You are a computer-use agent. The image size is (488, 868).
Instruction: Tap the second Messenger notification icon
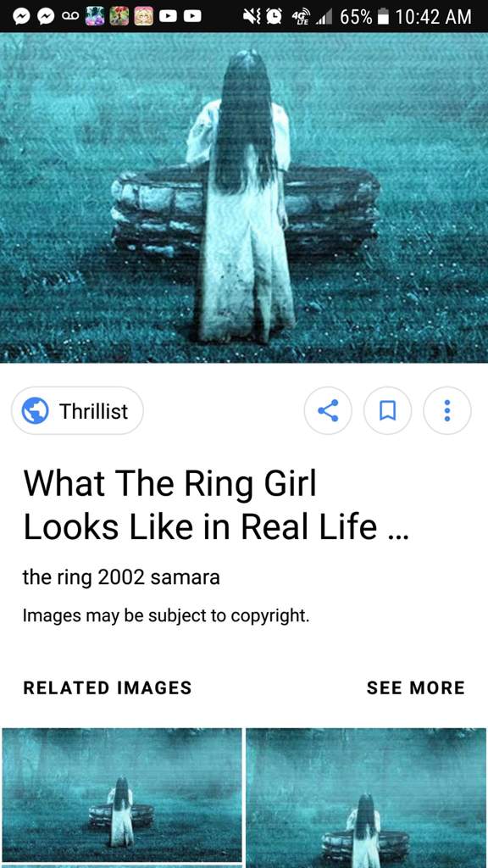(x=46, y=17)
